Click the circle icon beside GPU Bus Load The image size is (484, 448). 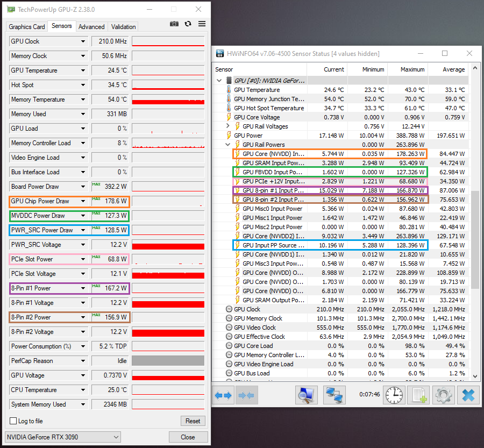229,373
